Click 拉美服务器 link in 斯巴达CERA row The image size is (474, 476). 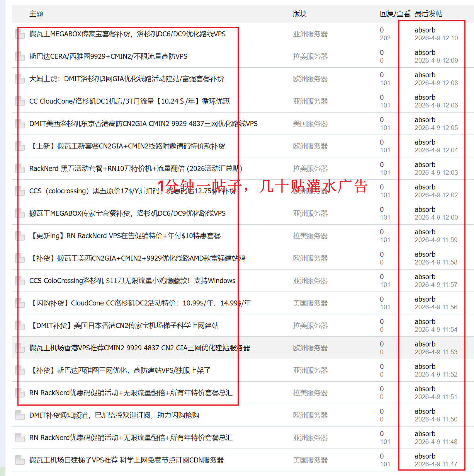coord(310,56)
